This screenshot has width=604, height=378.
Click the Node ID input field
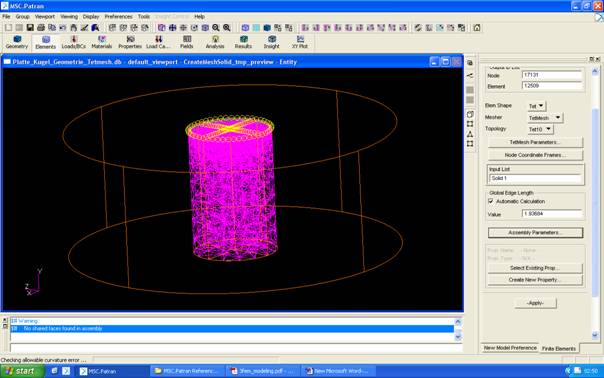[552, 75]
